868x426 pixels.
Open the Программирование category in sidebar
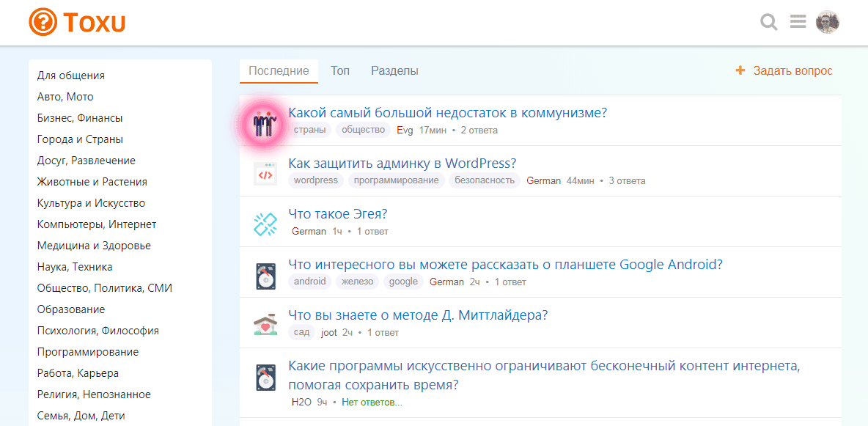point(88,352)
